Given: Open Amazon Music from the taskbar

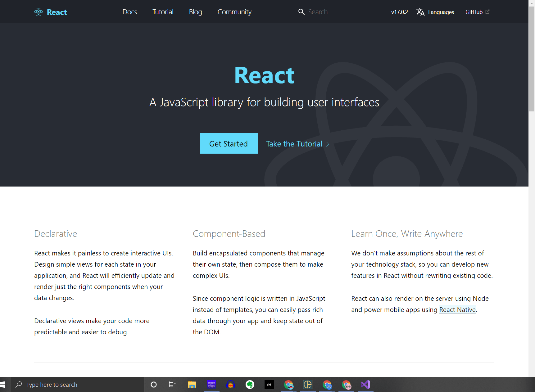Looking at the screenshot, I should (211, 385).
